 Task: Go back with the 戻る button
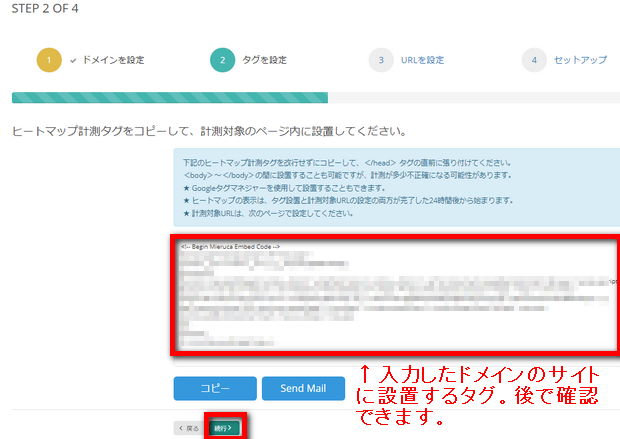tap(188, 427)
